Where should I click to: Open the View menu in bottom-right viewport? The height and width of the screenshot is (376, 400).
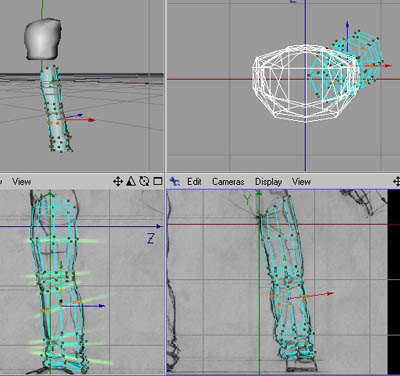(x=302, y=182)
